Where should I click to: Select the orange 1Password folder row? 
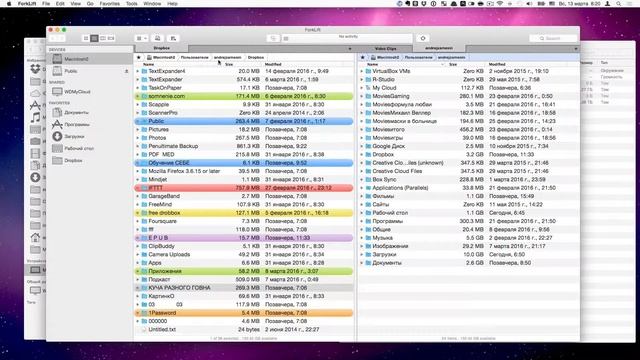click(244, 313)
